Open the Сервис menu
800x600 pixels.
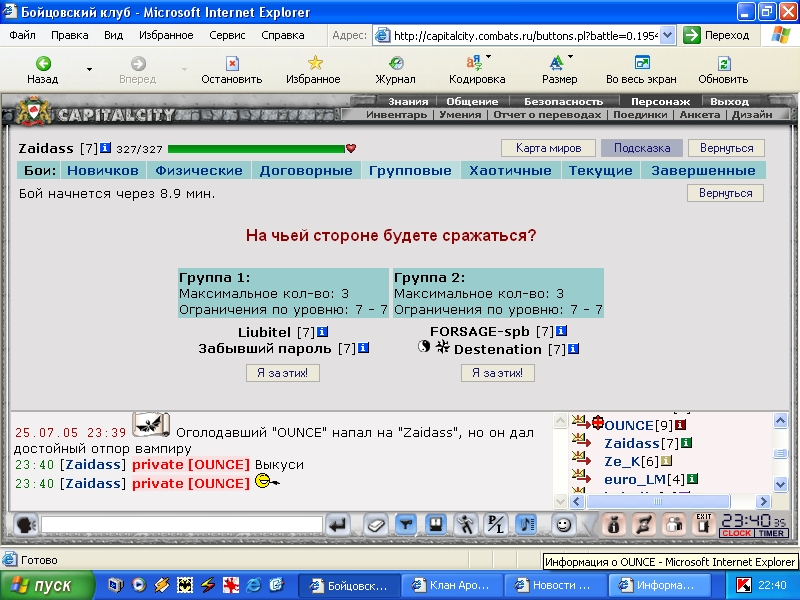pyautogui.click(x=227, y=35)
